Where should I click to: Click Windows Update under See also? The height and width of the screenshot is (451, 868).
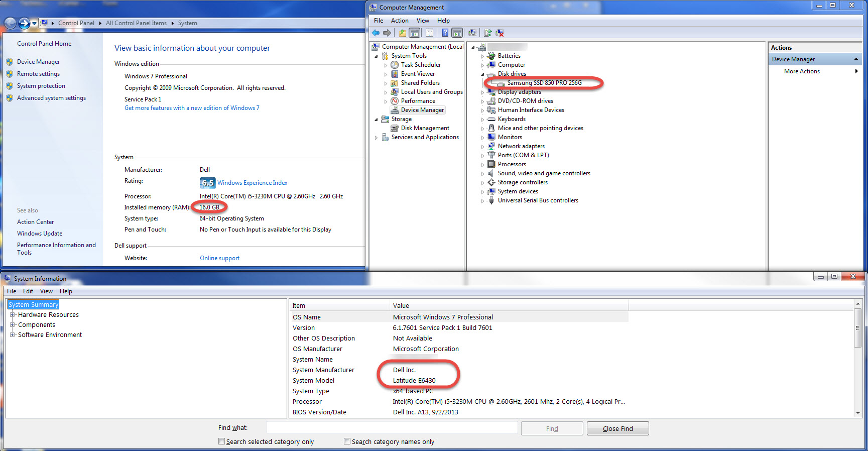tap(40, 234)
